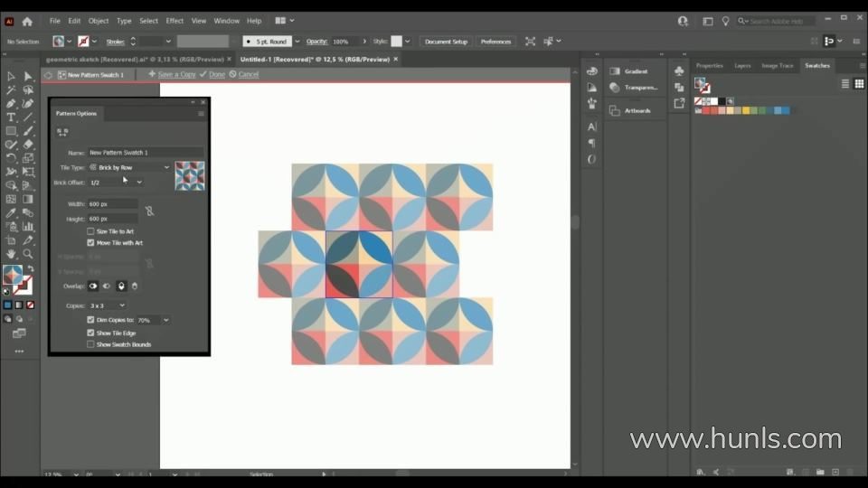Click the Home icon
The image size is (868, 488).
click(x=27, y=22)
